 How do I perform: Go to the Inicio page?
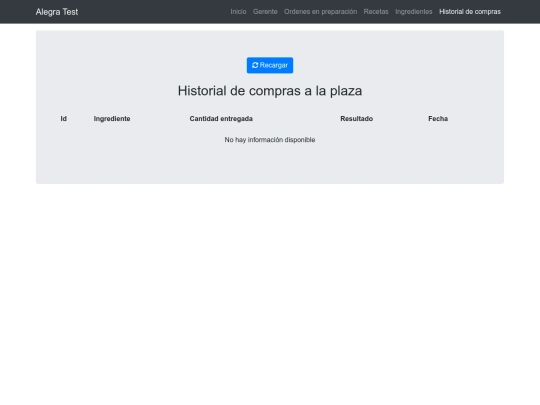(x=238, y=12)
